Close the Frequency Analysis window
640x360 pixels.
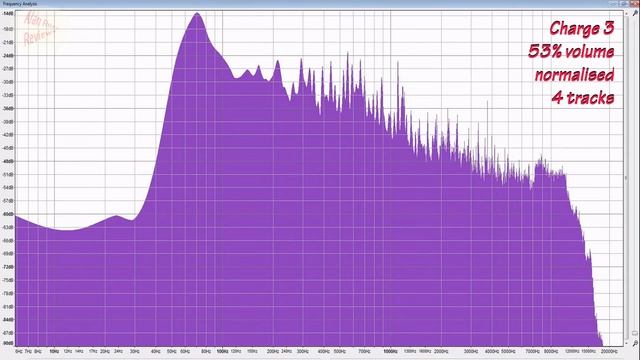635,4
